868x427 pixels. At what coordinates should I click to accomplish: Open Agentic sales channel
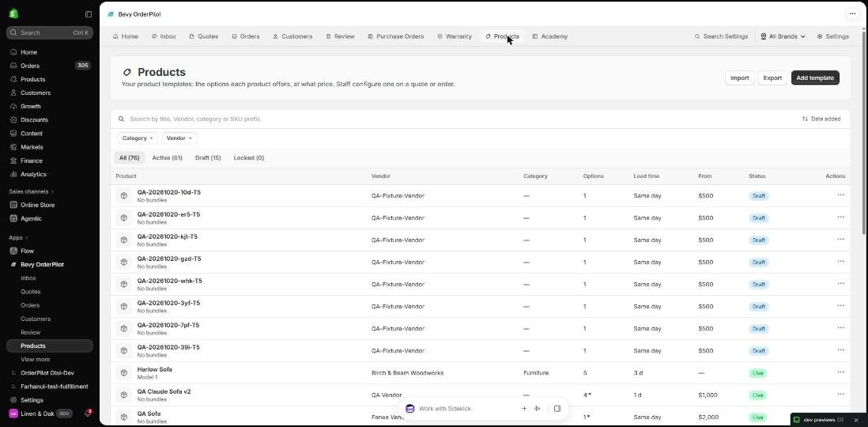pos(31,218)
